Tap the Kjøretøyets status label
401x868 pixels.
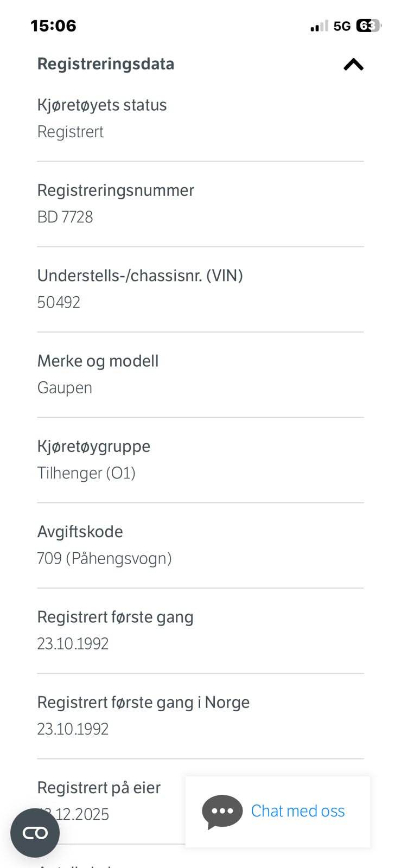(x=101, y=105)
